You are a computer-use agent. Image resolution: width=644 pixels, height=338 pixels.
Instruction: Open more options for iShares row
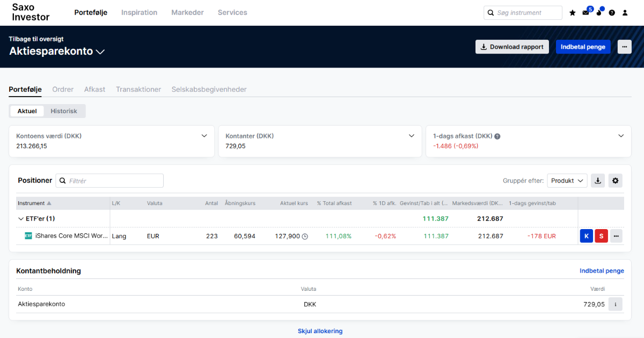pos(616,236)
